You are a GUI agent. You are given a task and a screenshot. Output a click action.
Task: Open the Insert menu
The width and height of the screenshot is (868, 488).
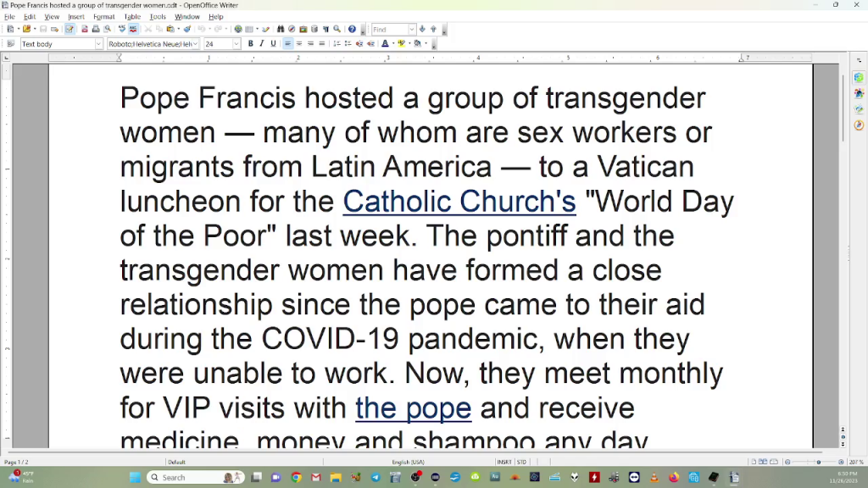coord(76,17)
